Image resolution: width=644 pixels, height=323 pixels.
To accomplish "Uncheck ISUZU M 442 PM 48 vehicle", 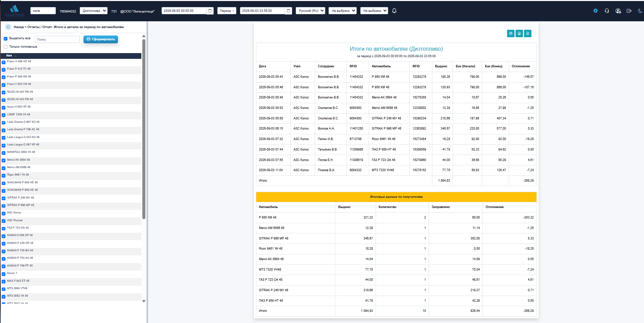I will click(4, 92).
